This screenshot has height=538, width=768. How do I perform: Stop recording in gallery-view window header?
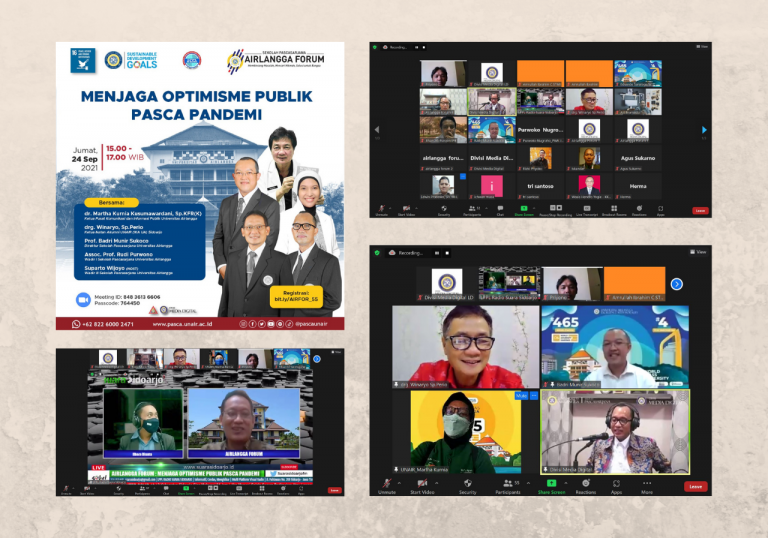(424, 48)
